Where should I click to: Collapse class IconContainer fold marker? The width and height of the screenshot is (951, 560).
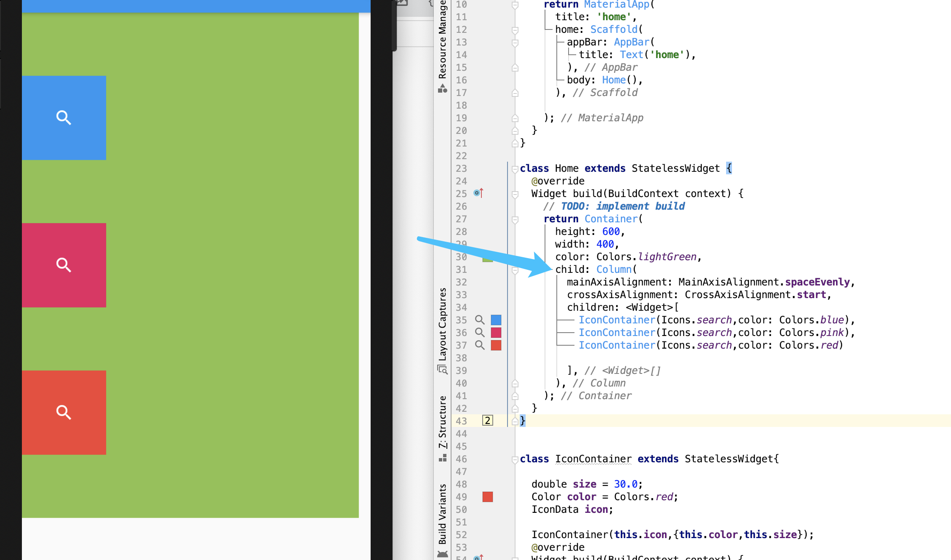click(515, 459)
